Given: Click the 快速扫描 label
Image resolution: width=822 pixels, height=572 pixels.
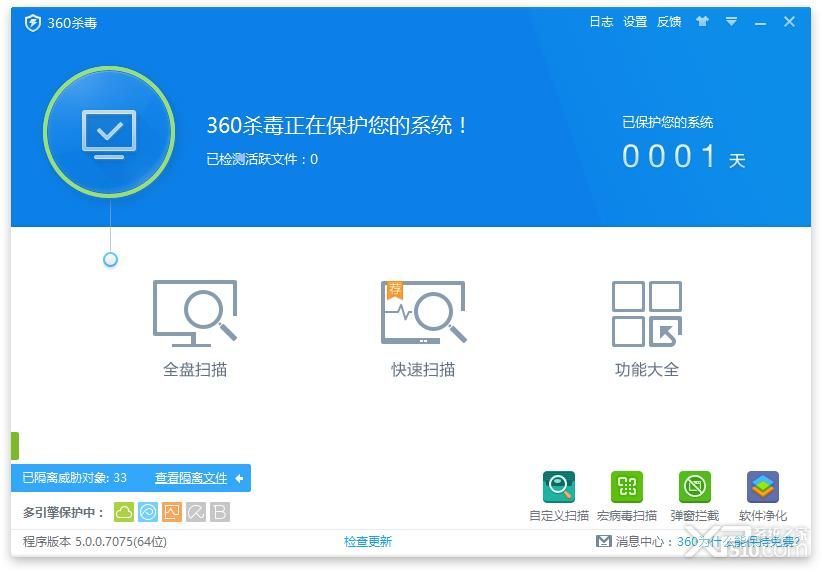Looking at the screenshot, I should (x=423, y=370).
